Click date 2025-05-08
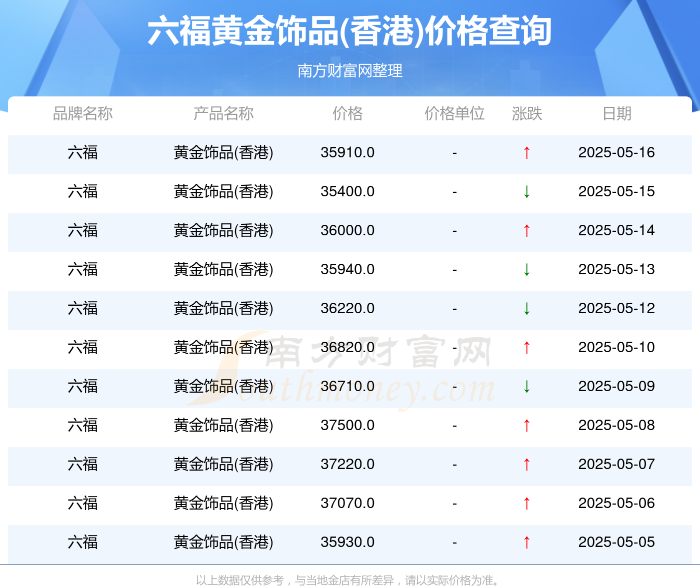Screen dimensions: 700x588 616,425
